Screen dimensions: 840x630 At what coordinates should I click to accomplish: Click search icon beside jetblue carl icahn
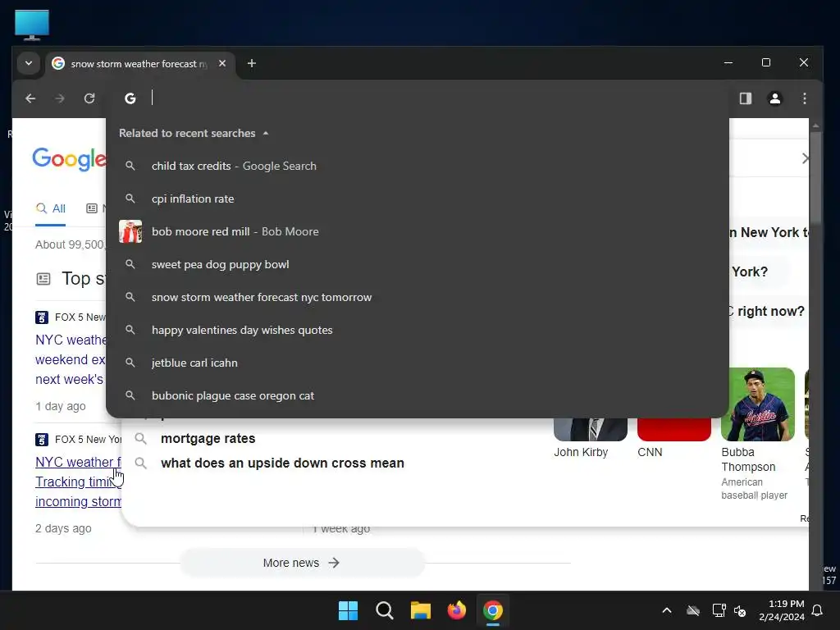tap(130, 363)
